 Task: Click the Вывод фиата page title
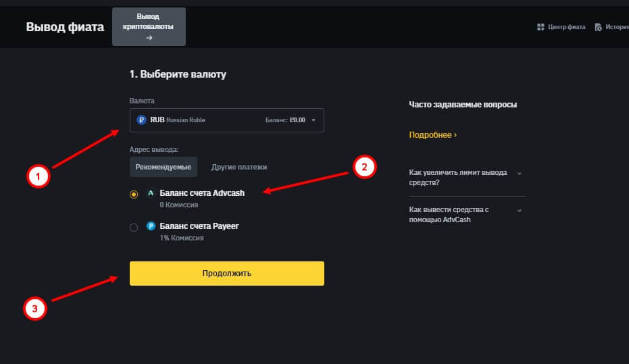[x=65, y=28]
